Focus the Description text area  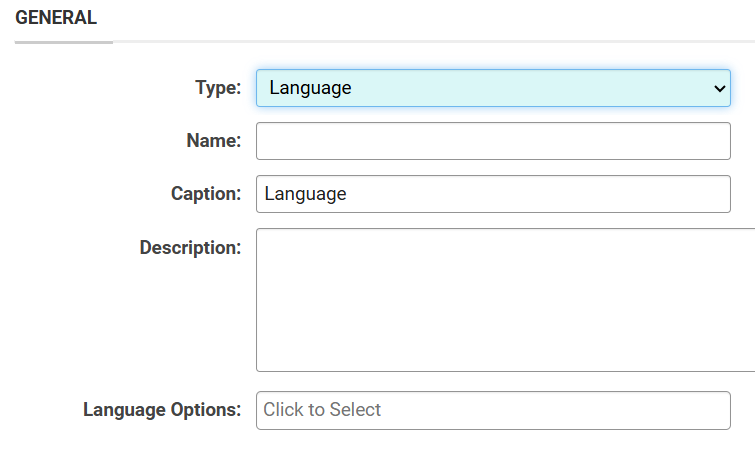point(506,300)
